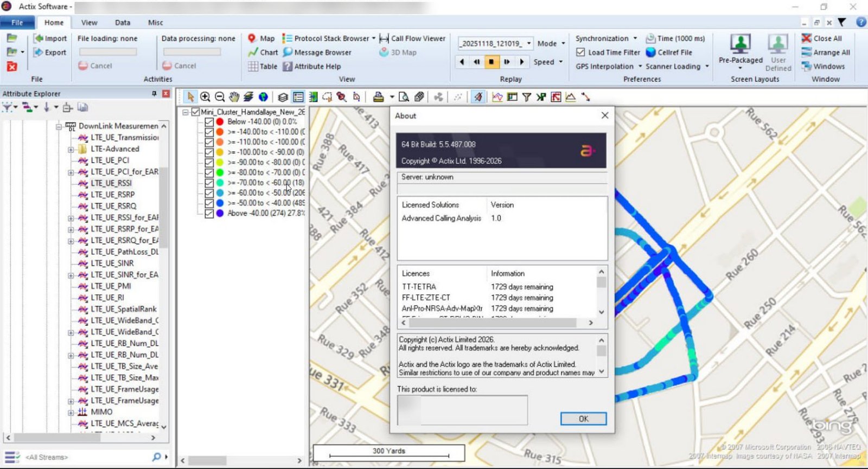
Task: Click the filter funnel icon in map toolbar
Action: pos(527,97)
